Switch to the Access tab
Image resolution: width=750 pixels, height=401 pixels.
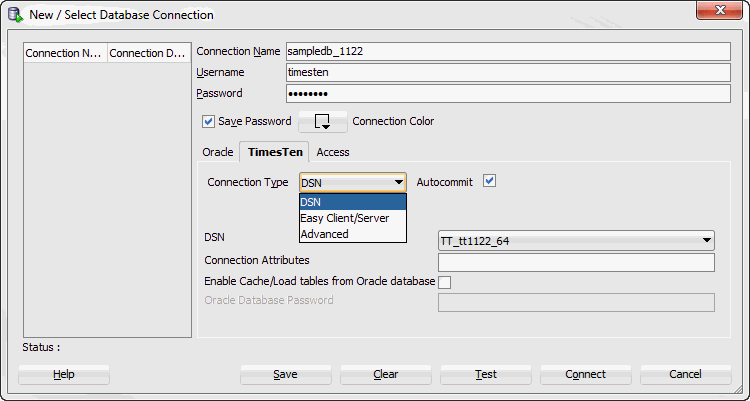click(333, 152)
